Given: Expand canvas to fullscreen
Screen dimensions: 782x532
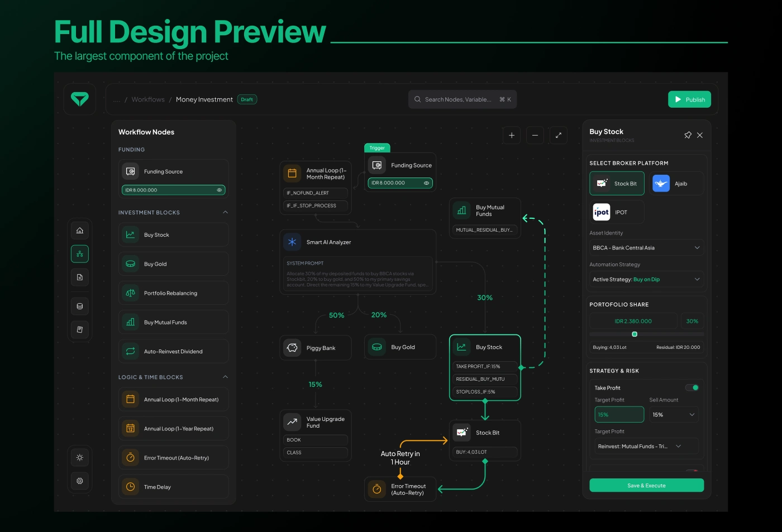Looking at the screenshot, I should (x=559, y=135).
